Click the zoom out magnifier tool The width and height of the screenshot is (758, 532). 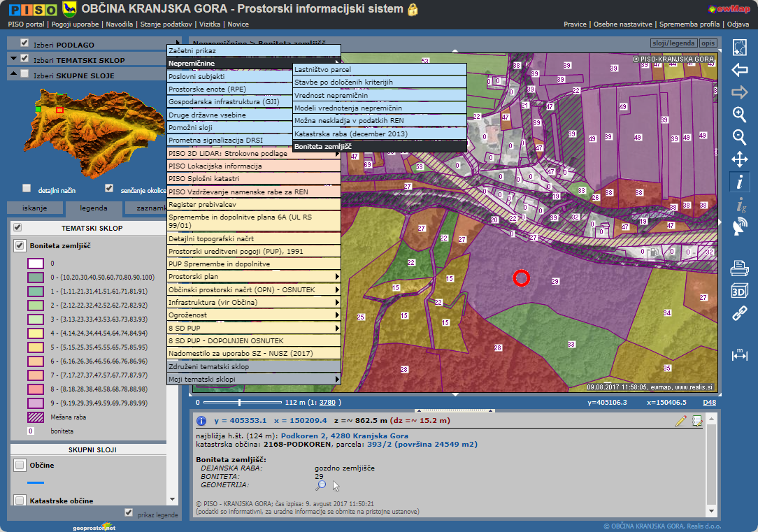tap(739, 137)
